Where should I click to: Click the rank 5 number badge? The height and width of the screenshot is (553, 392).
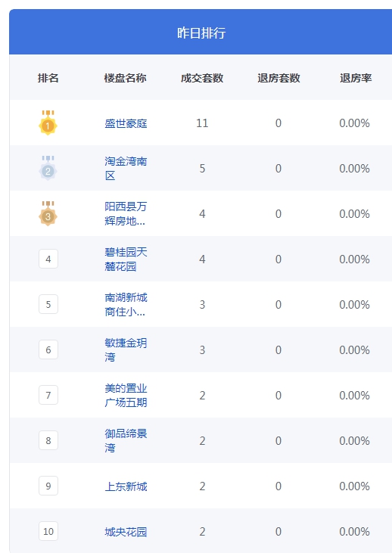(x=48, y=304)
